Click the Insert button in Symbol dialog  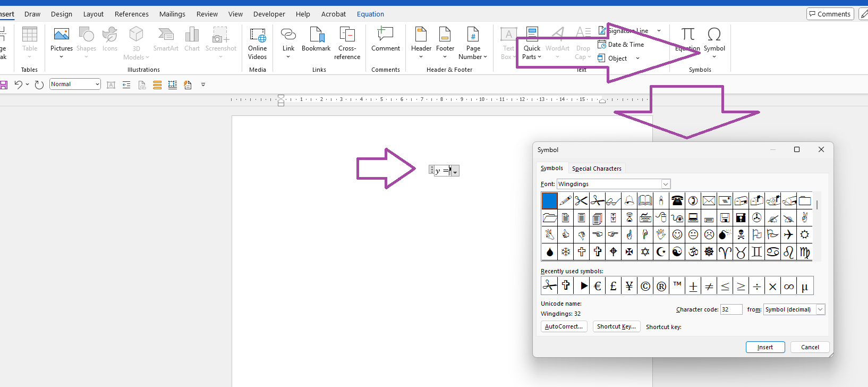click(765, 347)
